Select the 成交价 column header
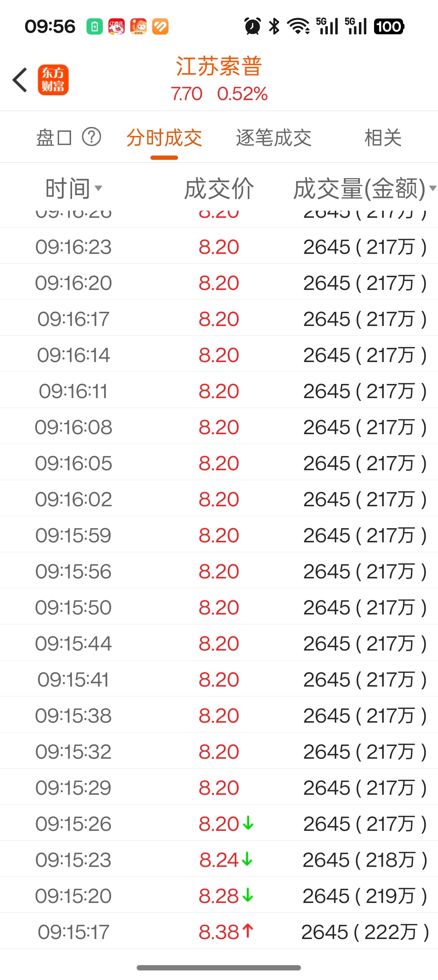Viewport: 438px width, 980px height. [x=219, y=188]
